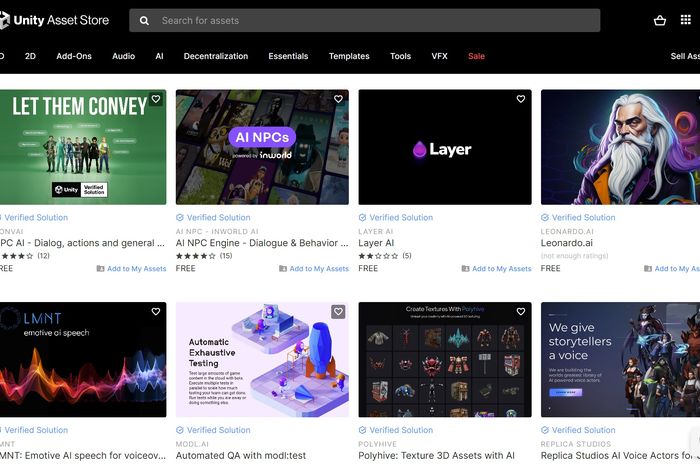Screen dimensions: 700x465
Task: Open the Essentials category menu
Action: tap(288, 56)
